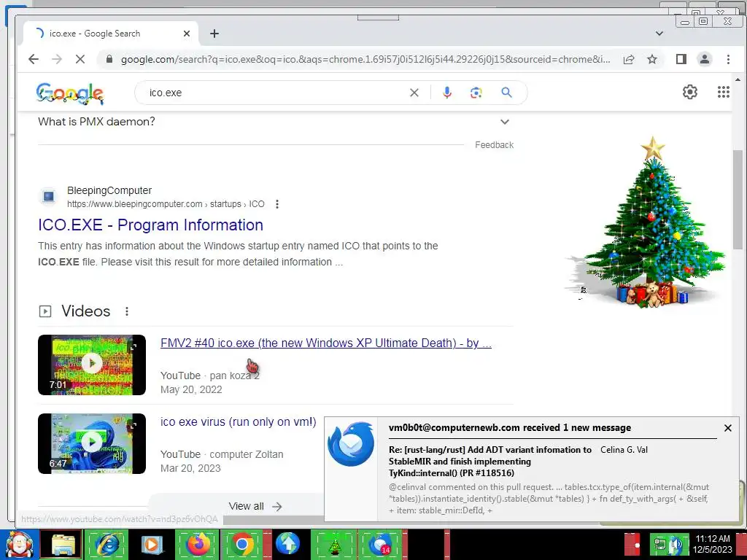
Task: Open the FMV2 #40 ico.exe video link
Action: click(x=326, y=343)
